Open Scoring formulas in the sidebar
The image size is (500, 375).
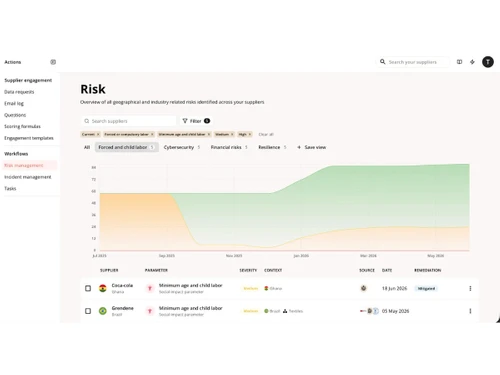pyautogui.click(x=22, y=126)
